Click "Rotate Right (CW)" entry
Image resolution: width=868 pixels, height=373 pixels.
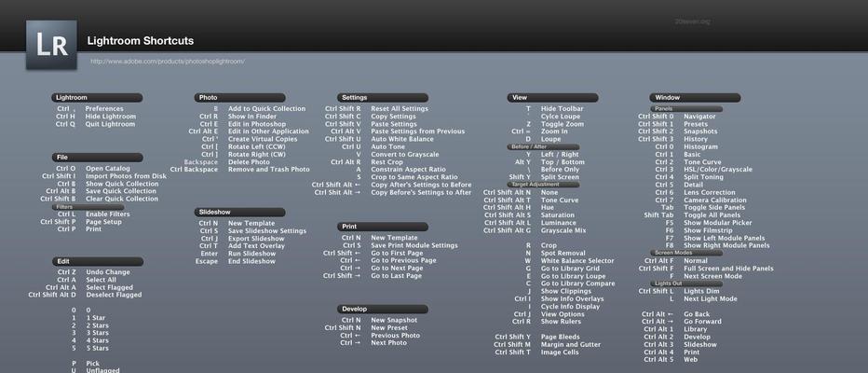[x=257, y=155]
